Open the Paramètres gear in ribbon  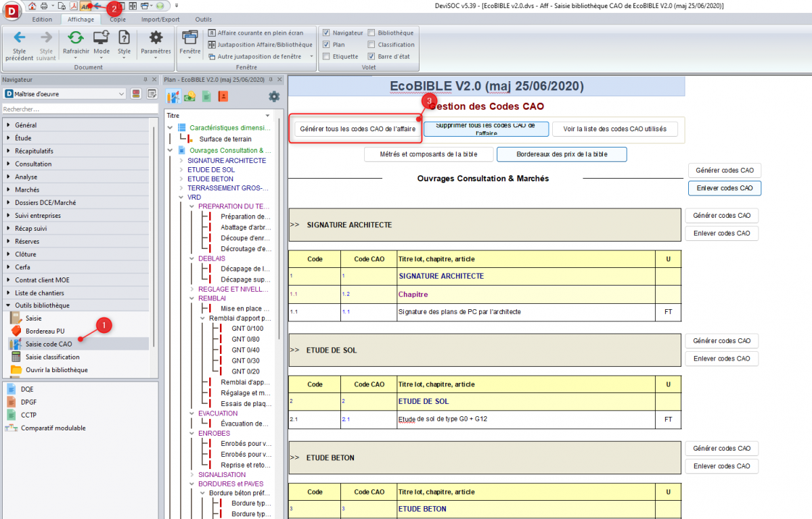click(156, 39)
